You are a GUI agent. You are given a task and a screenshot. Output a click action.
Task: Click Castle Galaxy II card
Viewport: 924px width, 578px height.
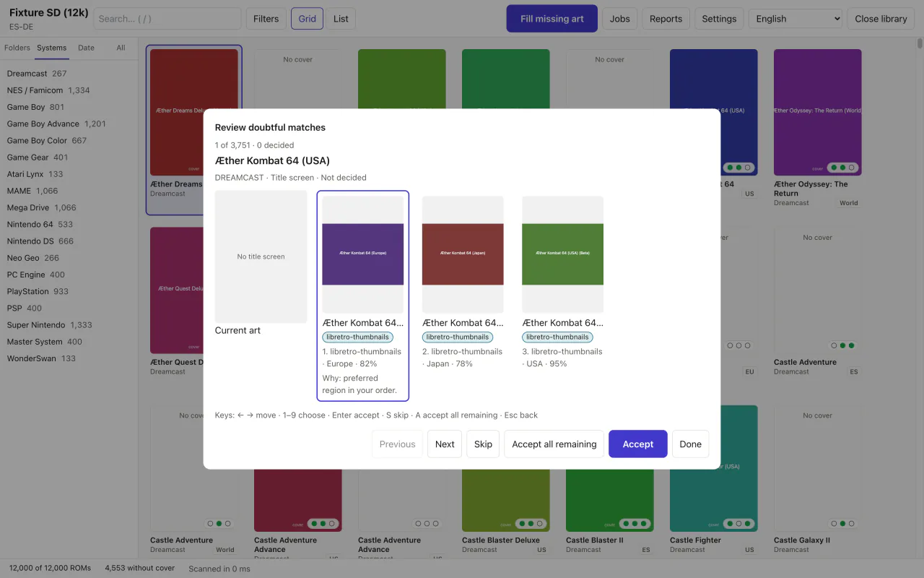(x=817, y=479)
